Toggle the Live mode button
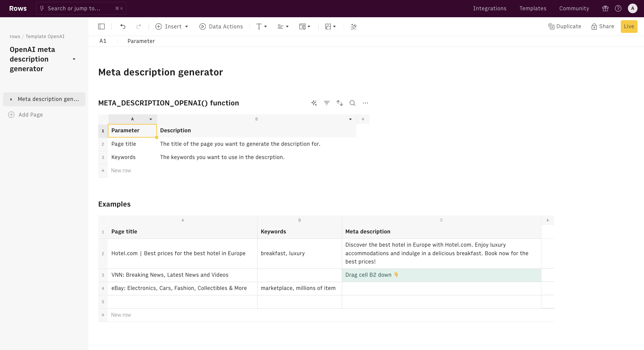Screen dimensions: 644x350 [629, 27]
